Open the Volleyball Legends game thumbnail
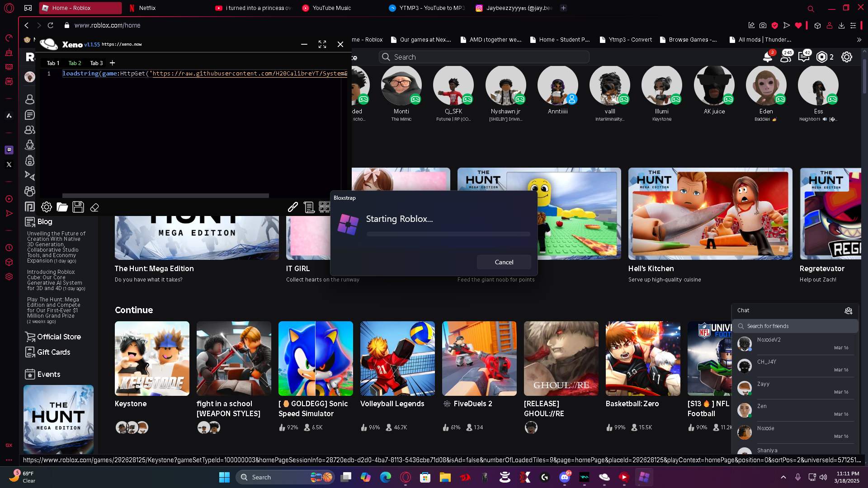Viewport: 868px width, 488px height. 397,358
